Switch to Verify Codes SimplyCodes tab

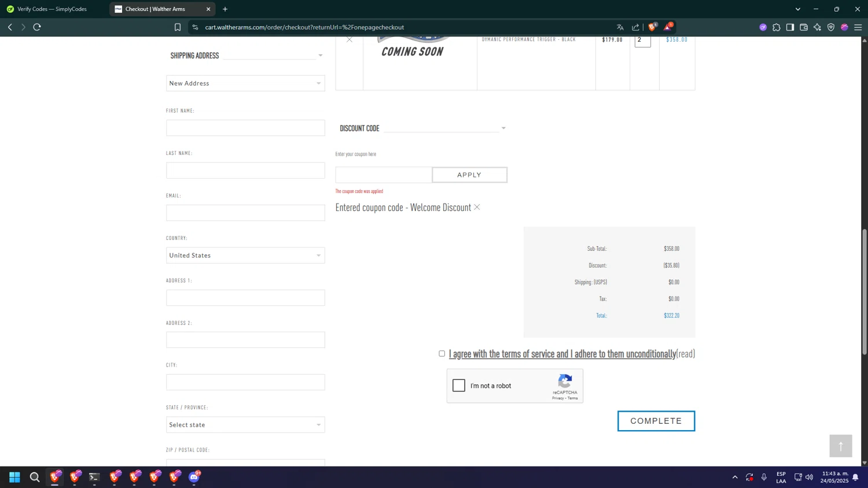coord(52,9)
